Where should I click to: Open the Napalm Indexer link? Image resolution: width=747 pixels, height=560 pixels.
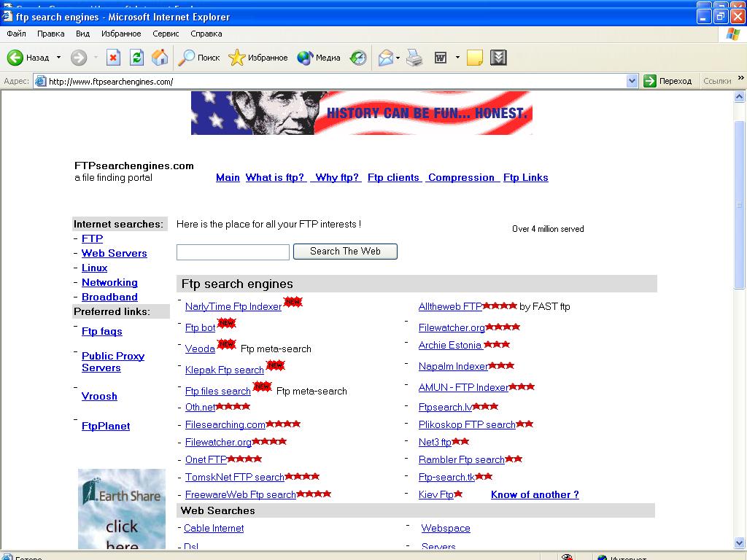point(454,366)
